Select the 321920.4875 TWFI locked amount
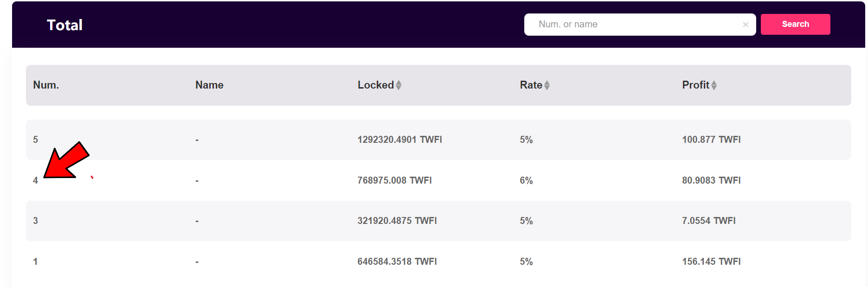 397,221
